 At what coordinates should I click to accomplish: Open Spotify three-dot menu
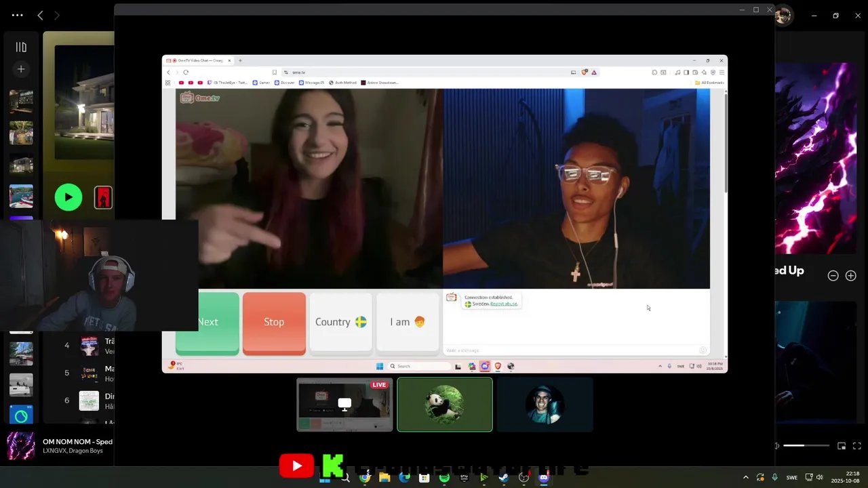pyautogui.click(x=17, y=15)
